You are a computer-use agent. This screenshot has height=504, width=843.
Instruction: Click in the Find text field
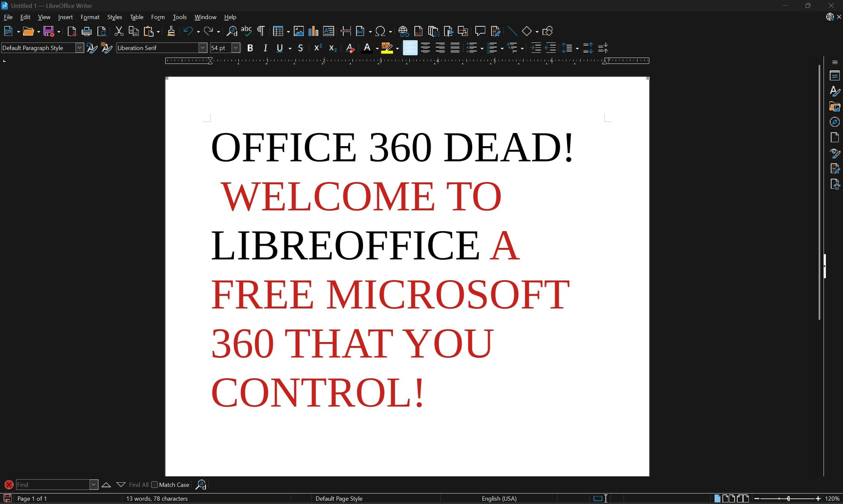[x=53, y=485]
